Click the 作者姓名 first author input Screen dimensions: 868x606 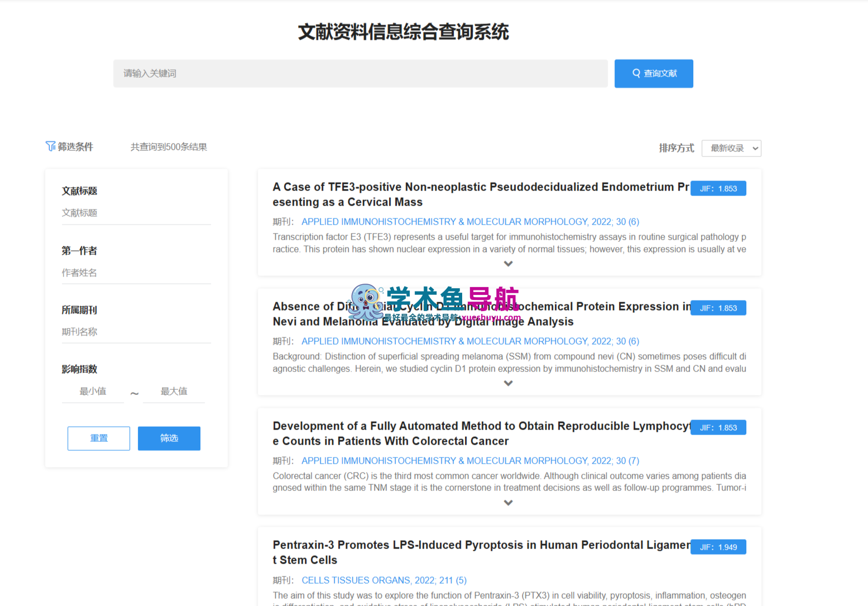click(136, 273)
